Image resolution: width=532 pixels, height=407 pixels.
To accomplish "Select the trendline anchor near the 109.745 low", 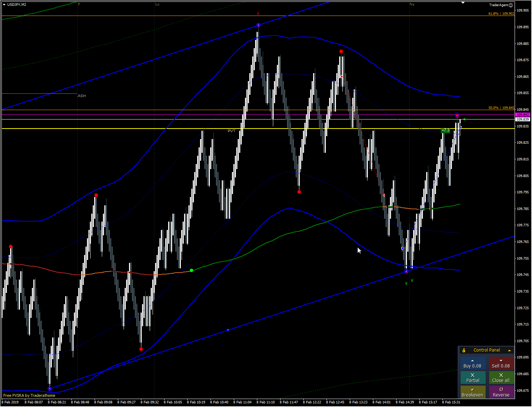I will pyautogui.click(x=406, y=271).
